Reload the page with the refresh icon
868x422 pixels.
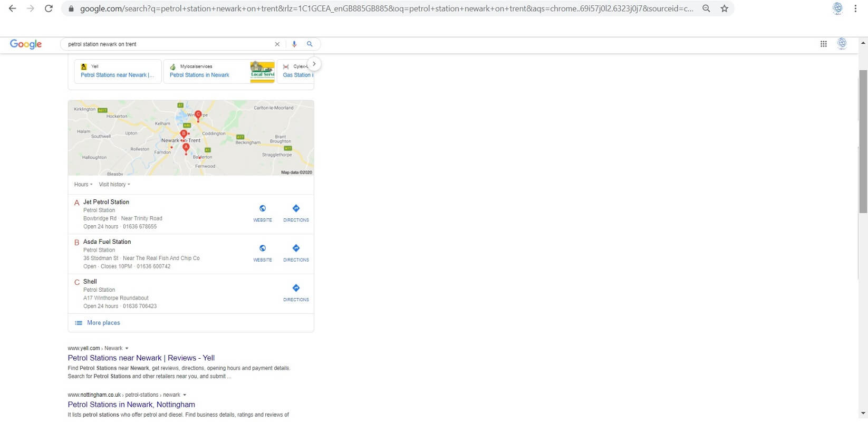click(x=49, y=8)
